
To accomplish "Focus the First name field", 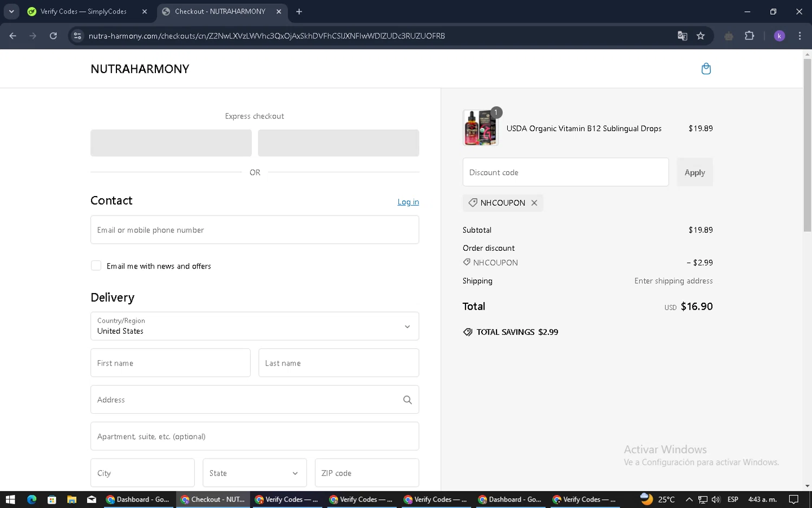I will [171, 363].
